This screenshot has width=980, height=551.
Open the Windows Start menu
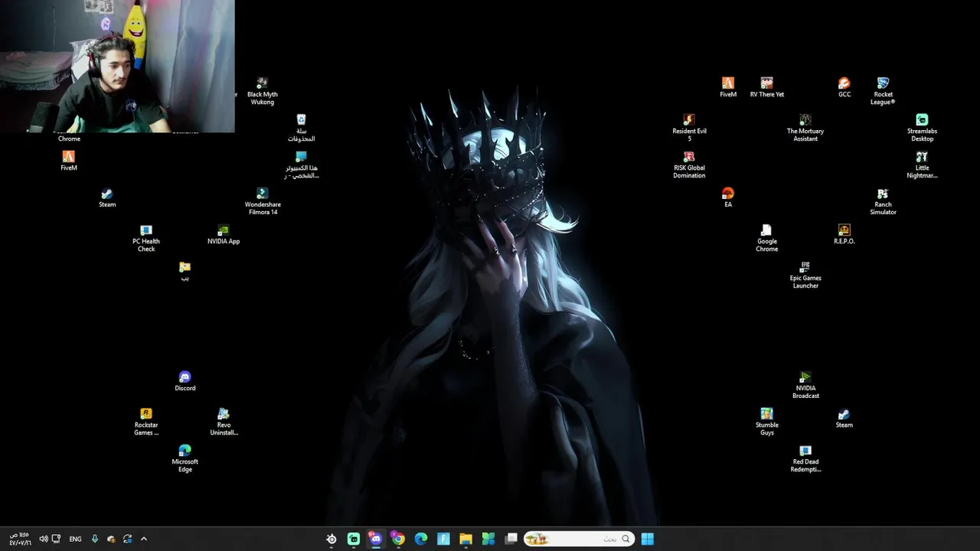coord(648,539)
